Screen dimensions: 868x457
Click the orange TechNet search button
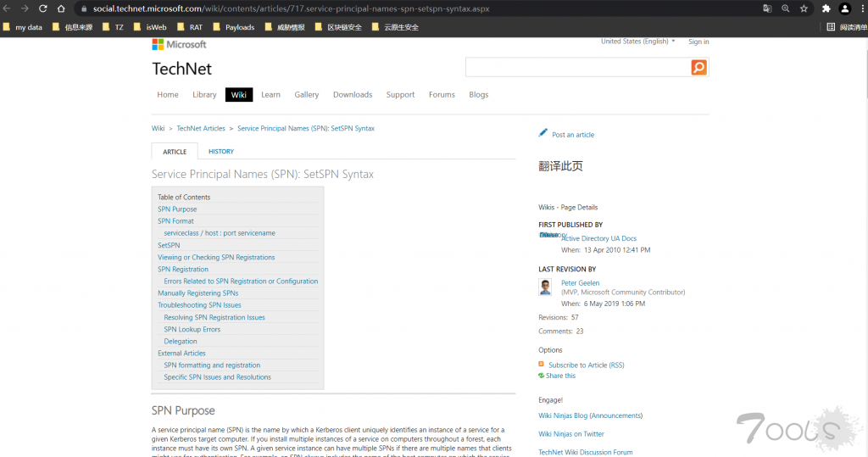pyautogui.click(x=698, y=68)
